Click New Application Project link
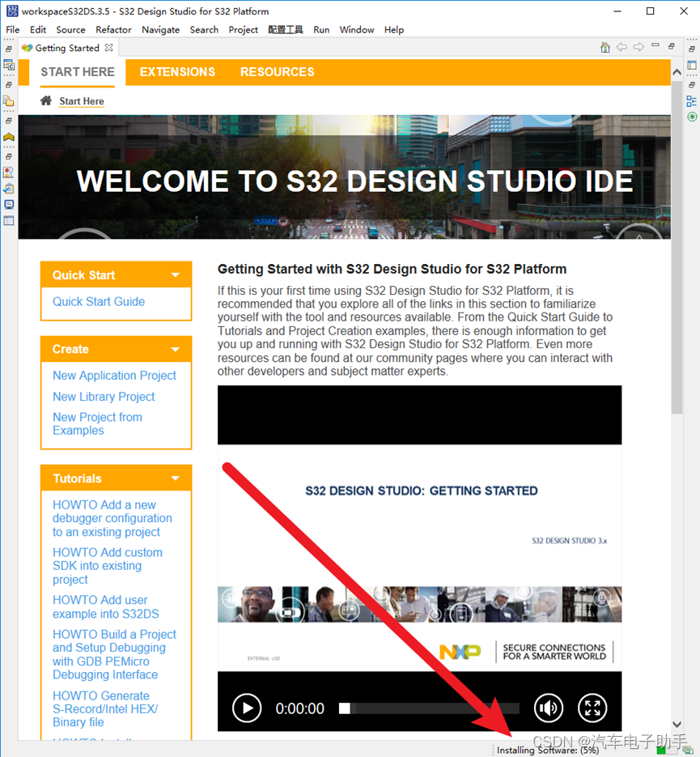The height and width of the screenshot is (757, 700). 114,375
